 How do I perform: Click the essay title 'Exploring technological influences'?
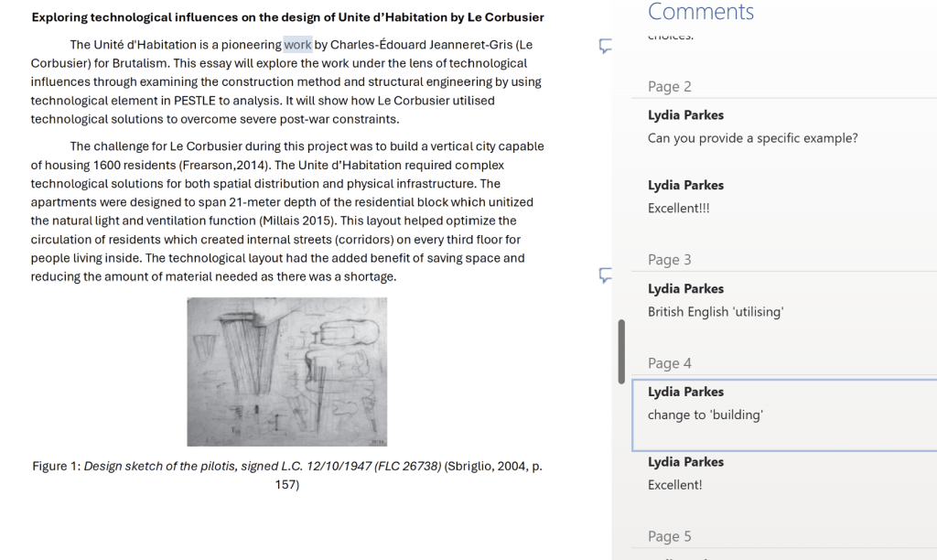287,17
